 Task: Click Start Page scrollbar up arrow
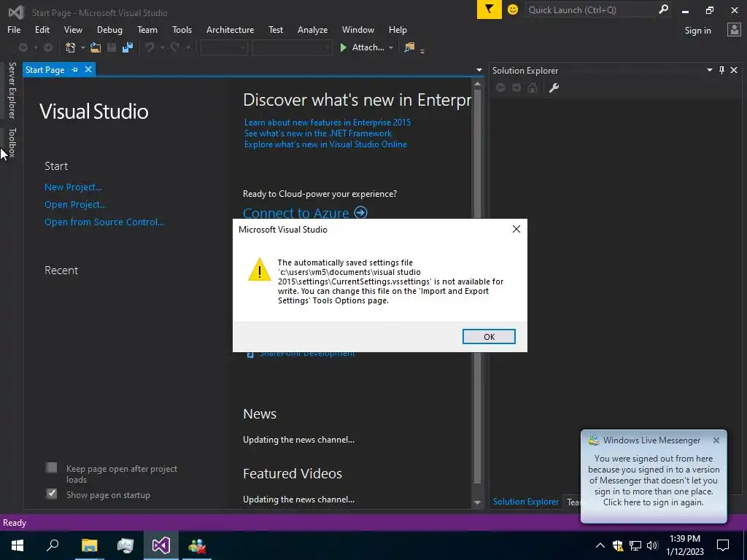pyautogui.click(x=477, y=85)
